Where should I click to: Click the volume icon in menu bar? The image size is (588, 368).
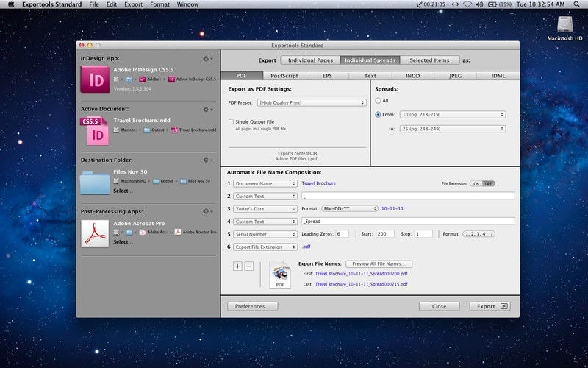coord(479,4)
